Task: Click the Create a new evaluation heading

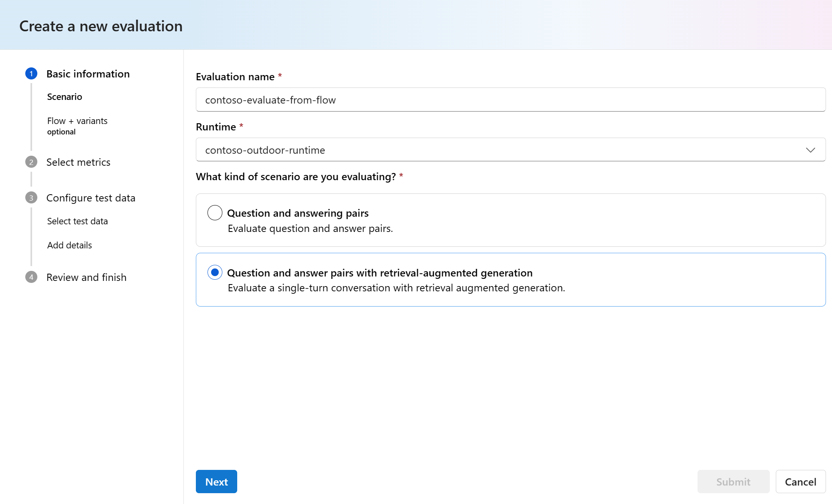Action: click(101, 26)
